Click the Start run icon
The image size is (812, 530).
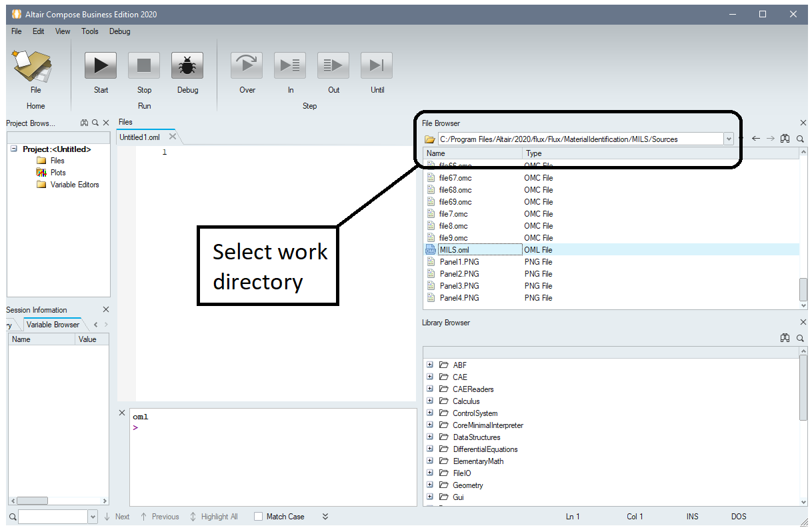101,65
